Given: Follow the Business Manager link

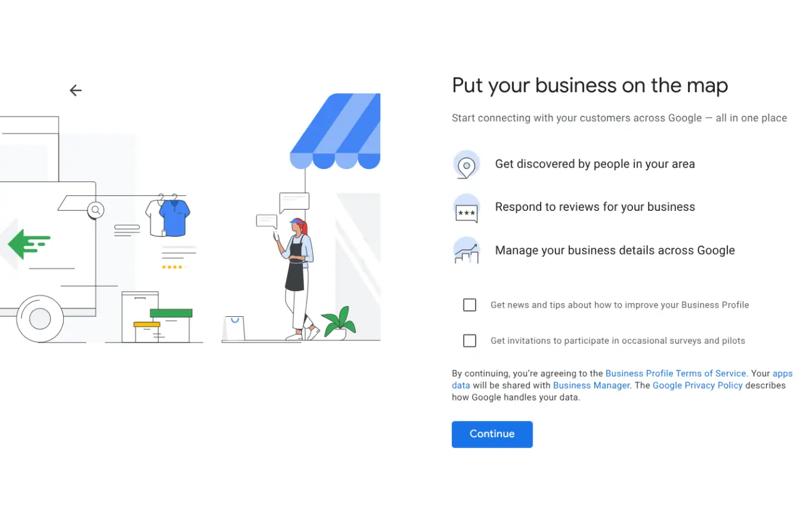Looking at the screenshot, I should pos(591,385).
